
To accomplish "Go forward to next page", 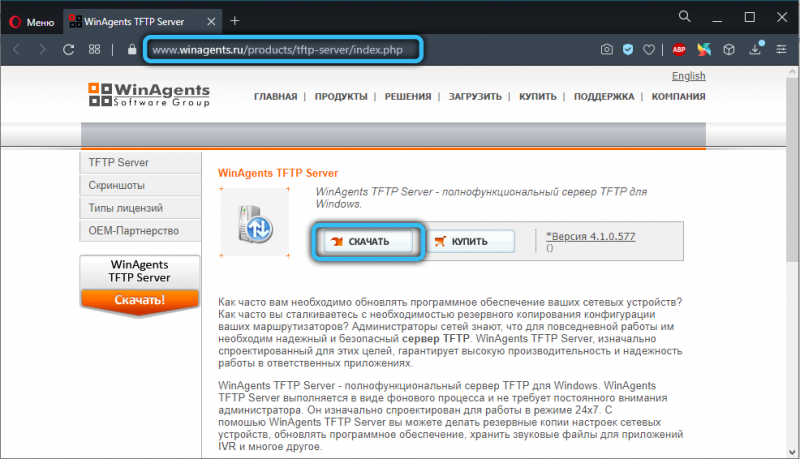I will click(x=42, y=49).
